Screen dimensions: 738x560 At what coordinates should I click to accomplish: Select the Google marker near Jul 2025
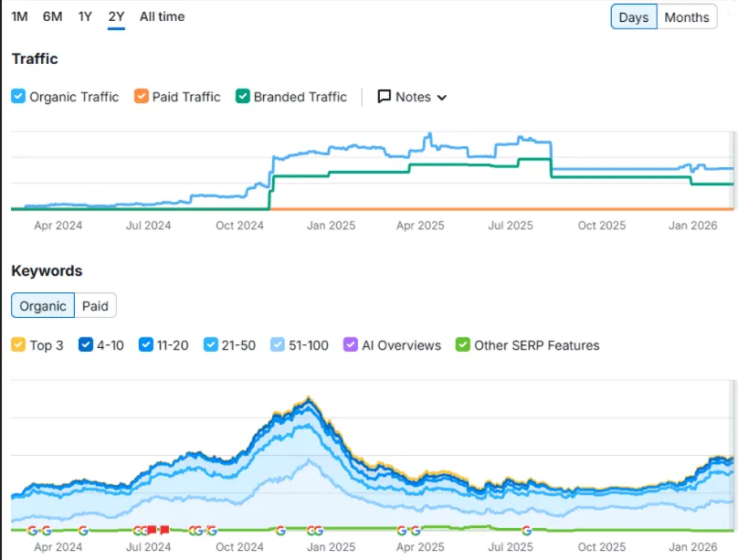[x=527, y=528]
